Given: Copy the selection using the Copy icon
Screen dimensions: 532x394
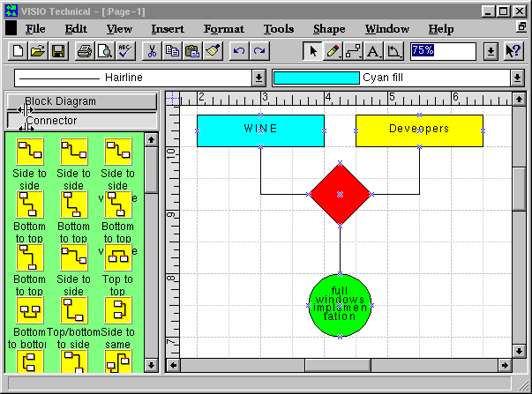Looking at the screenshot, I should tap(172, 51).
